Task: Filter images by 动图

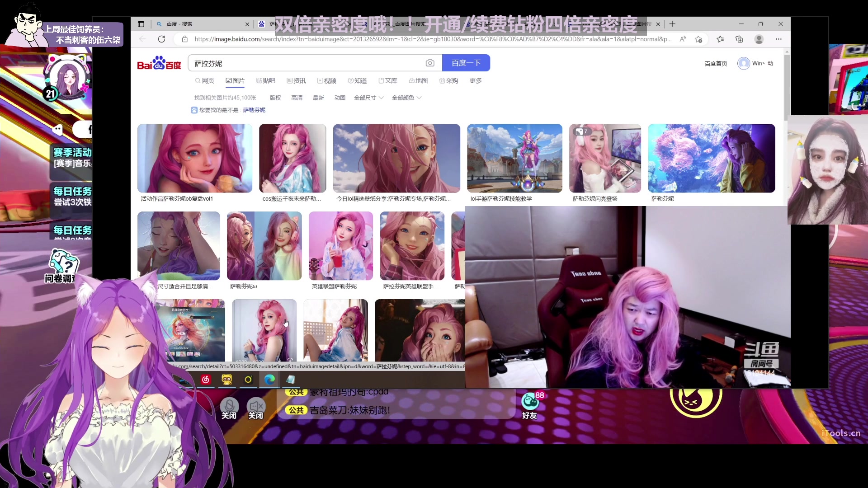Action: pos(340,98)
